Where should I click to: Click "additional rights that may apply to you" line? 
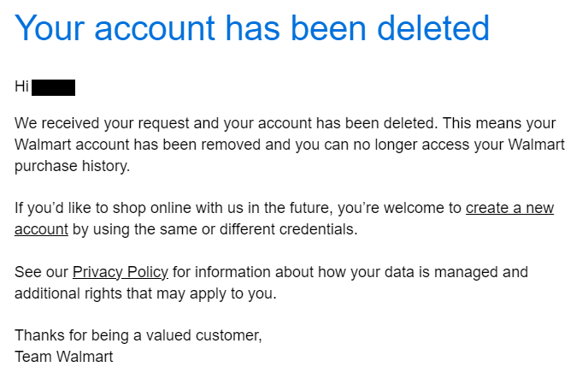tap(146, 293)
